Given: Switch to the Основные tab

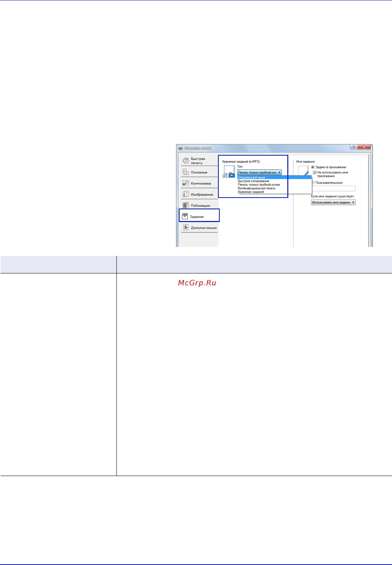Looking at the screenshot, I should pos(199,172).
